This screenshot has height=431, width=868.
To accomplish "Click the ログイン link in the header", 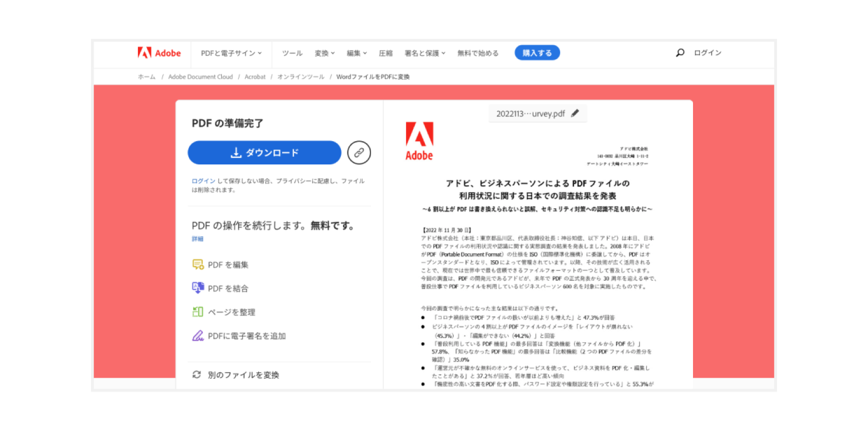I will click(708, 53).
